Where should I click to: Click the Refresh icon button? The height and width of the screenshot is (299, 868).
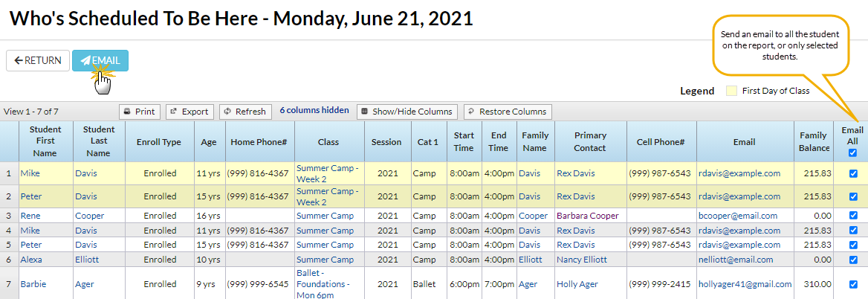pos(244,112)
